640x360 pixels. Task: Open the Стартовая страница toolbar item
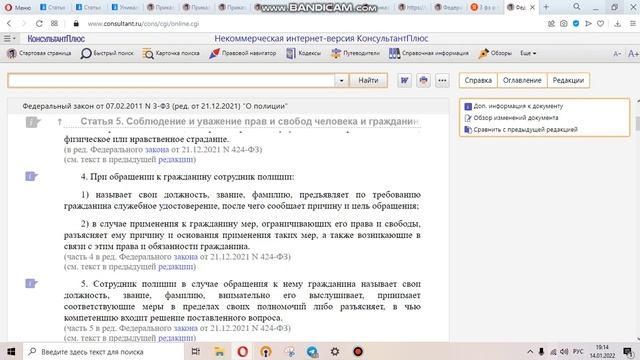click(39, 53)
